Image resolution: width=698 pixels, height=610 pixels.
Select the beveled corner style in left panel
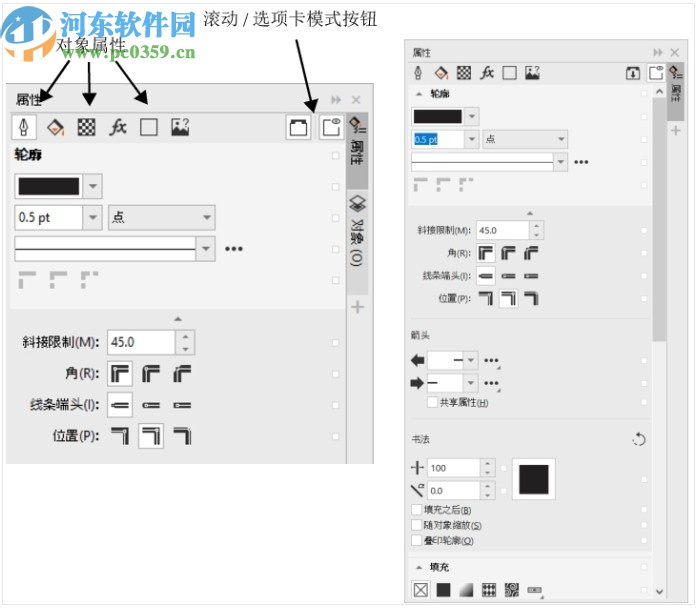[182, 374]
